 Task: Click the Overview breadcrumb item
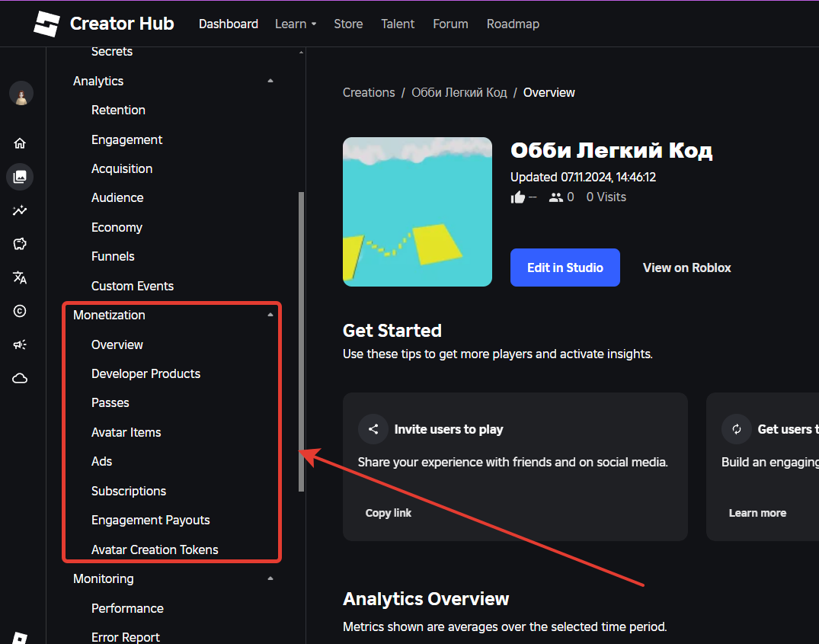(549, 92)
